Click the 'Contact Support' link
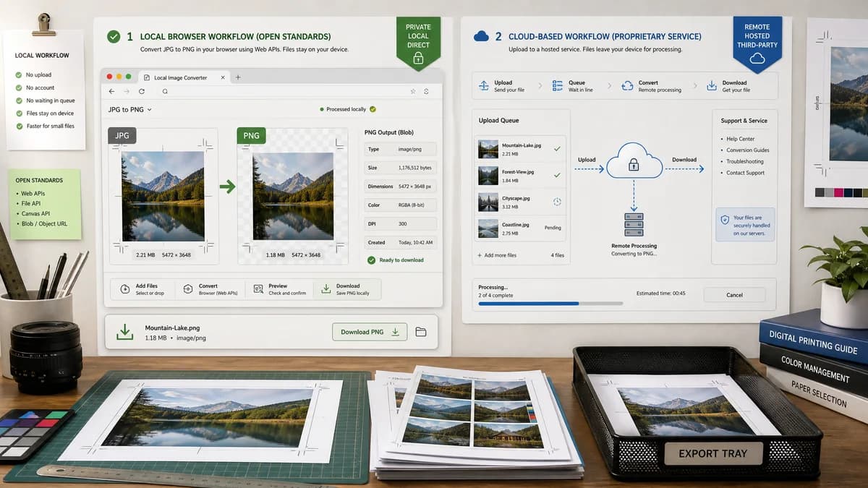 point(746,173)
